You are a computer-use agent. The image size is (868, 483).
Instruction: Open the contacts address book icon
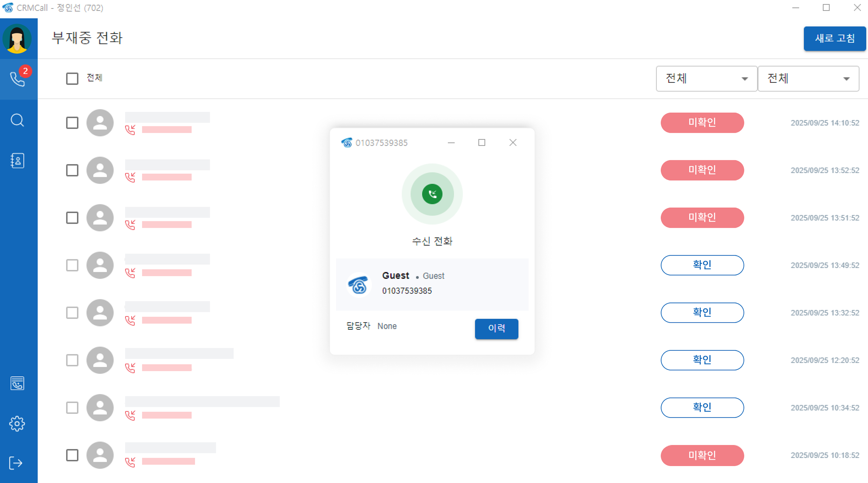coord(17,161)
